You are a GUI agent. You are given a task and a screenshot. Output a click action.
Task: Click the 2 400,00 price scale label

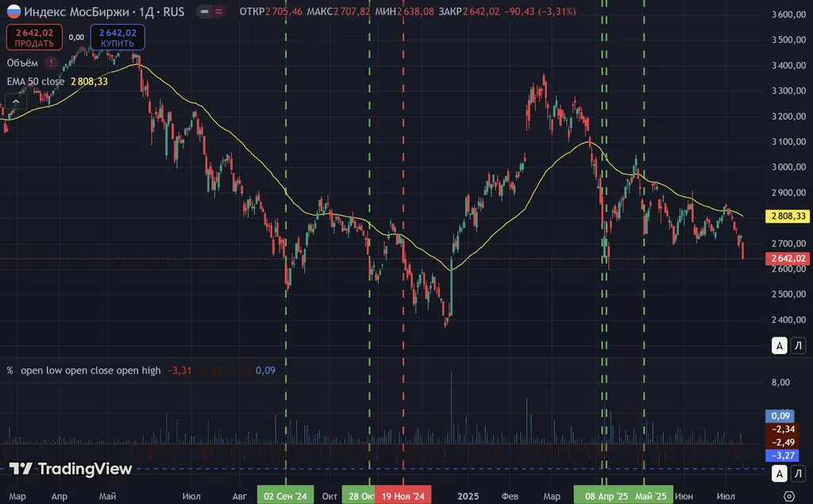788,320
